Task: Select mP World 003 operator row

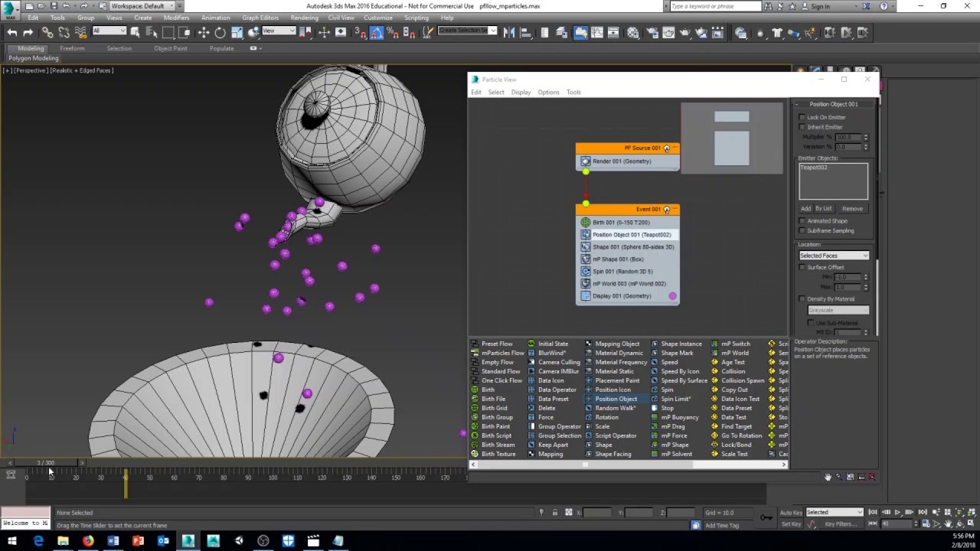Action: [628, 283]
